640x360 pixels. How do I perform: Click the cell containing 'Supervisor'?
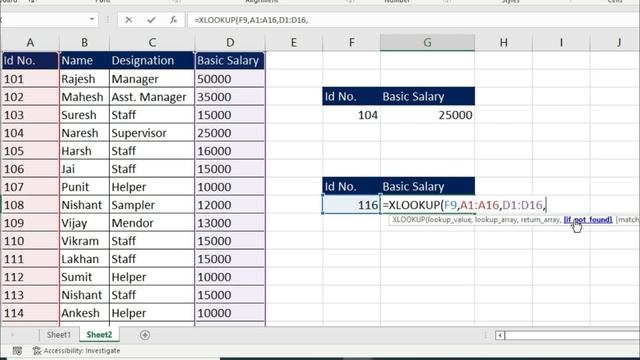coord(152,133)
